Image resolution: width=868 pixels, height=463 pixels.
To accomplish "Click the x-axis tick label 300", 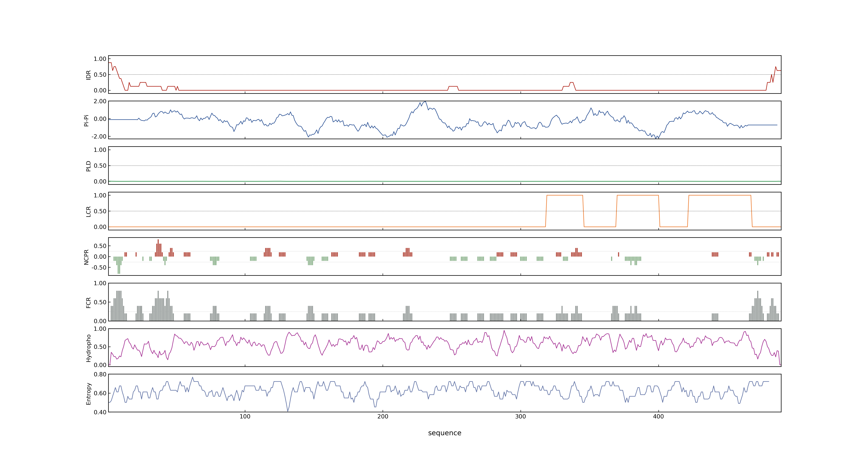I will pos(521,416).
